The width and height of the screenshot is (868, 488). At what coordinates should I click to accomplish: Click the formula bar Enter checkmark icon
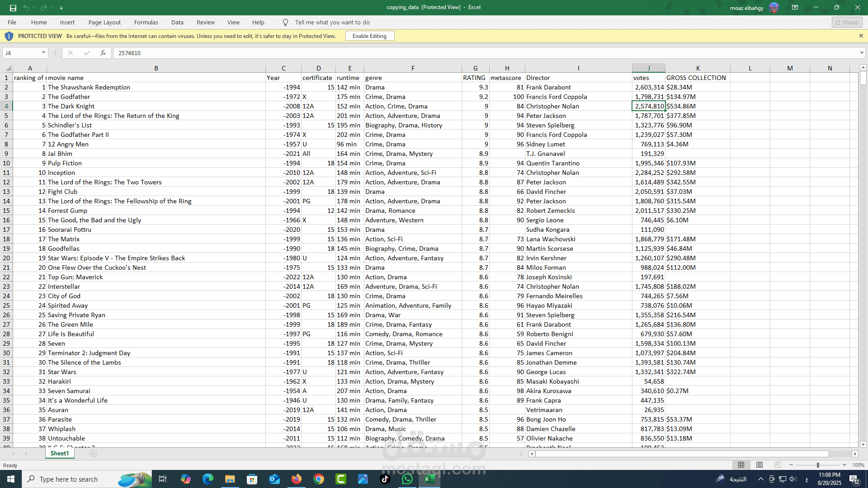87,53
